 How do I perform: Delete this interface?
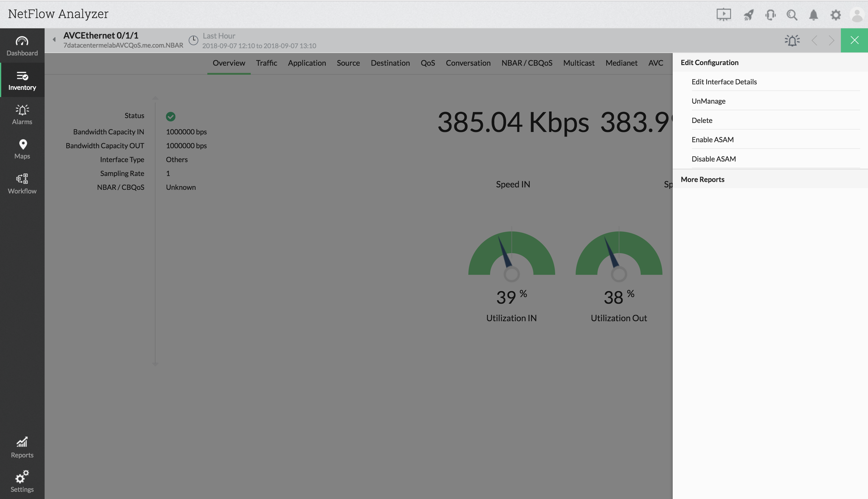702,120
